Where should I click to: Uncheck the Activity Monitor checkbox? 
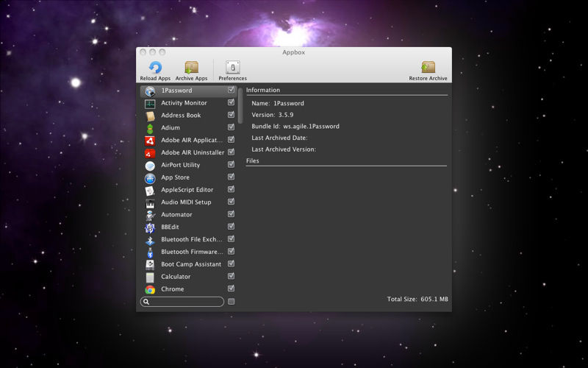tap(231, 102)
